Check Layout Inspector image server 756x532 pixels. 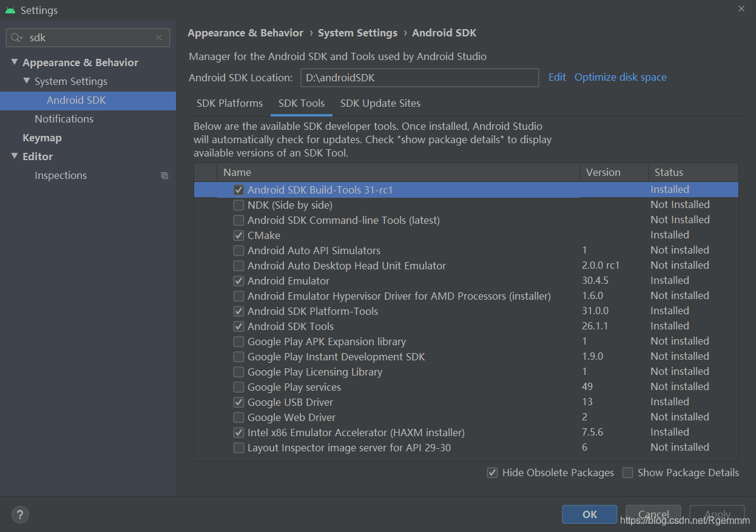click(x=239, y=448)
